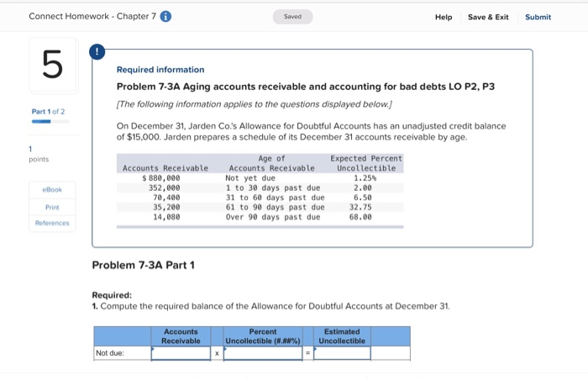The width and height of the screenshot is (588, 380).
Task: Click the Estimated Uncollectible column header
Action: [x=342, y=336]
